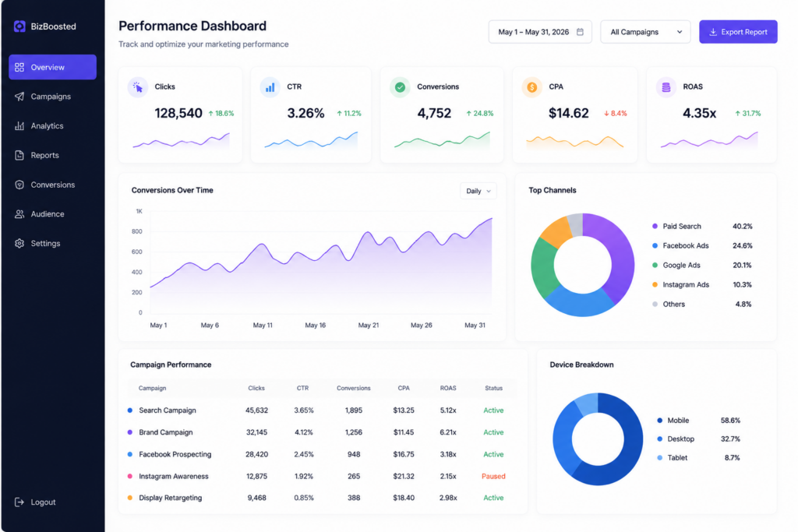The image size is (798, 532).
Task: Click the CPA orange sparkline chart
Action: (x=574, y=142)
